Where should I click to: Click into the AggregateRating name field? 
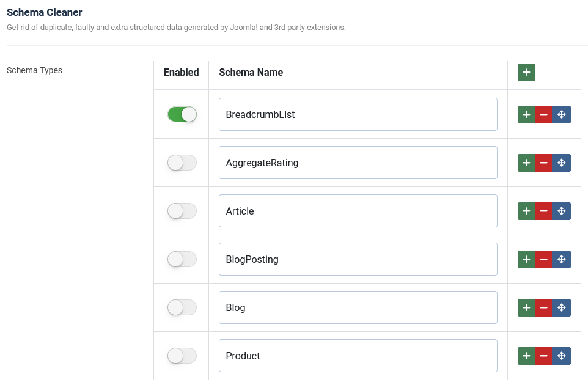coord(358,163)
